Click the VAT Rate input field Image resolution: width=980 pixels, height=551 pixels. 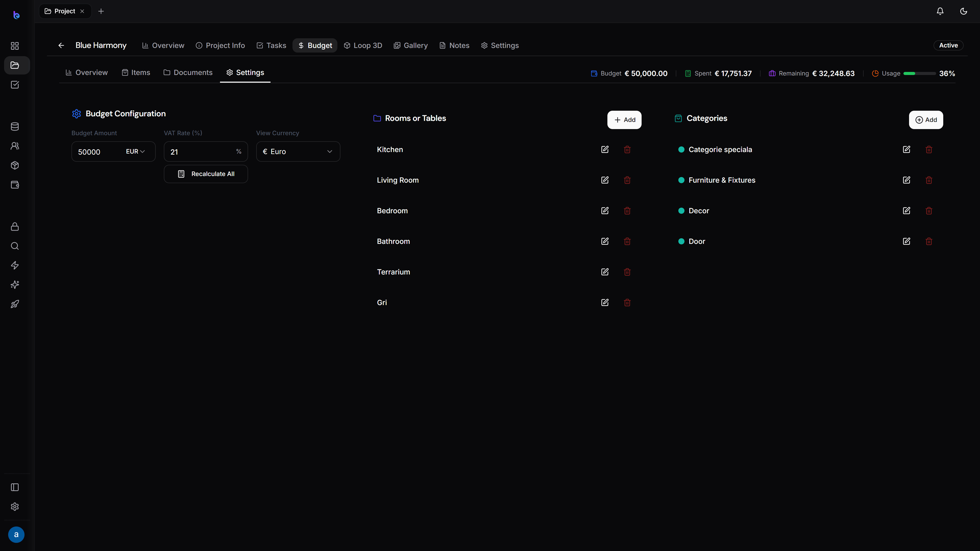click(206, 152)
